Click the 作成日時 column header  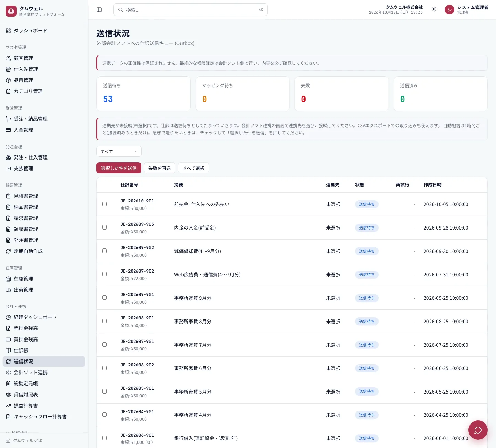coord(433,185)
